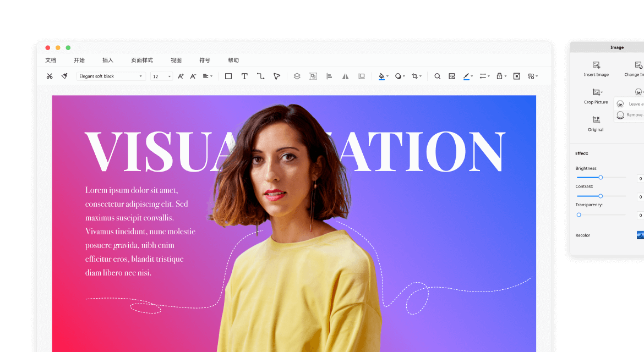Open the 开始 menu

click(79, 61)
